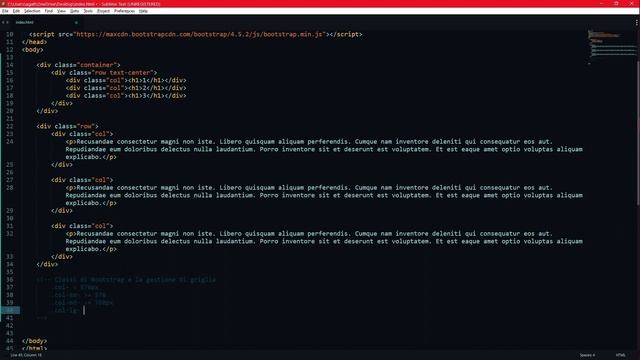Click the closing div on line 34
This screenshot has height=360, width=640.
point(47,264)
